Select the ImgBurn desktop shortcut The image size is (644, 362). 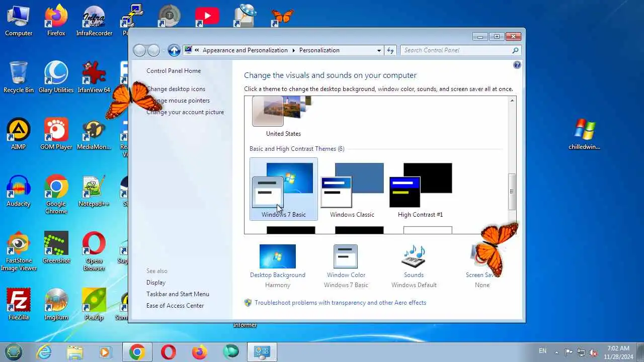coord(56,305)
